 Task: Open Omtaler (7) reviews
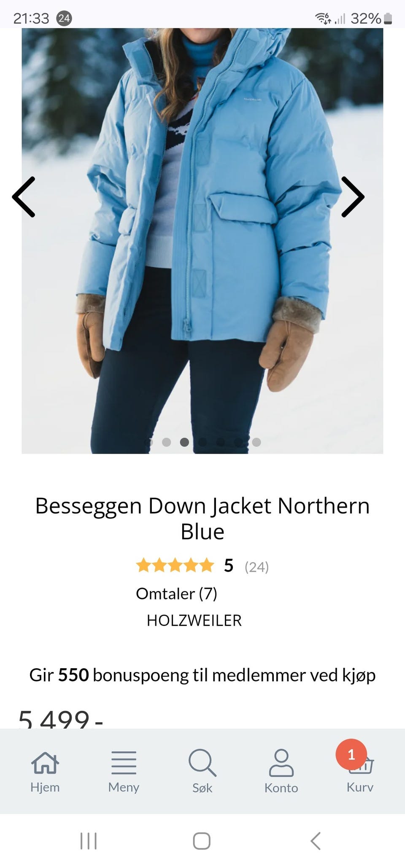(176, 594)
